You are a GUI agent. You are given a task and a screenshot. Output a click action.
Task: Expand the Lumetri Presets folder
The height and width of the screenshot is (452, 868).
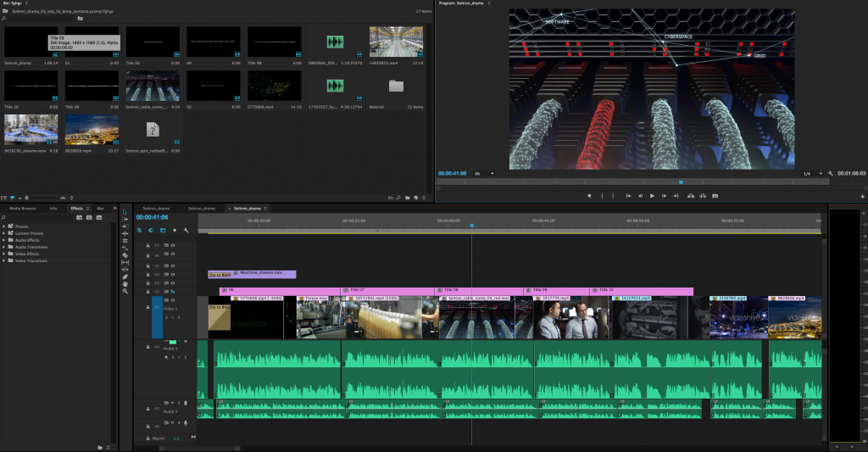[4, 233]
